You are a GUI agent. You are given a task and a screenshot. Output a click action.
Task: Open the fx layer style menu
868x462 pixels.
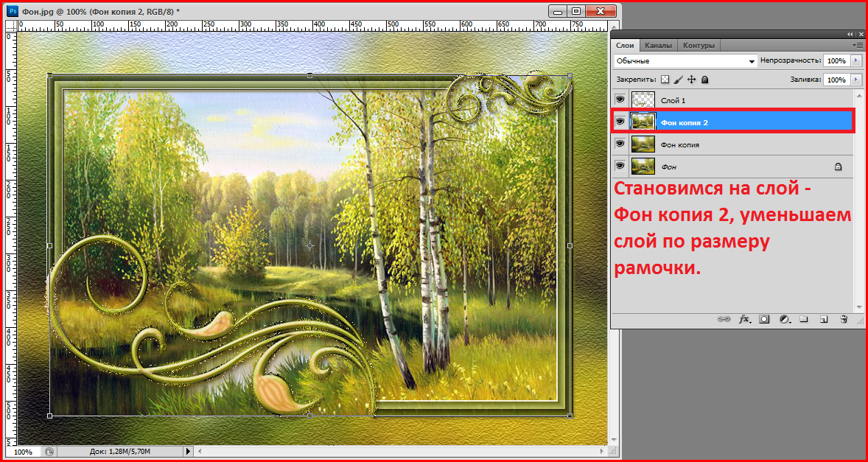tap(744, 319)
